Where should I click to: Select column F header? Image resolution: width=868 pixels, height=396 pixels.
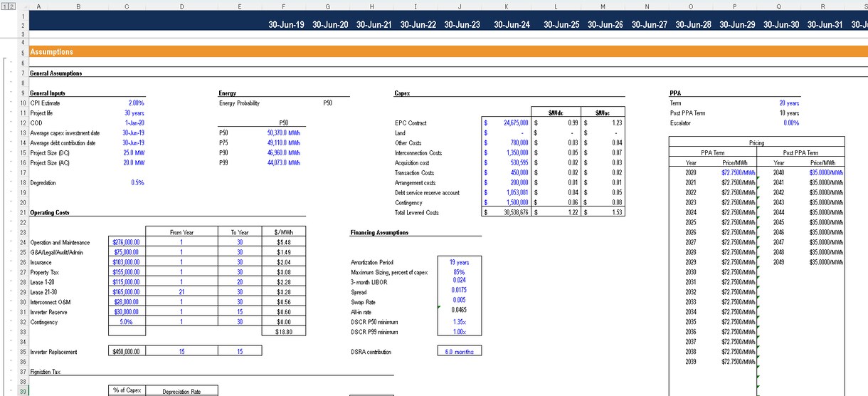coord(285,6)
